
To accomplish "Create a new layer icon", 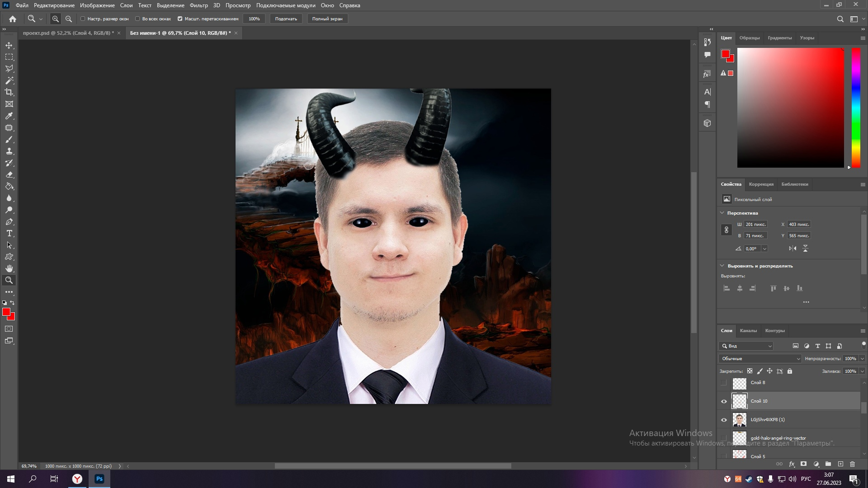I will (x=840, y=464).
